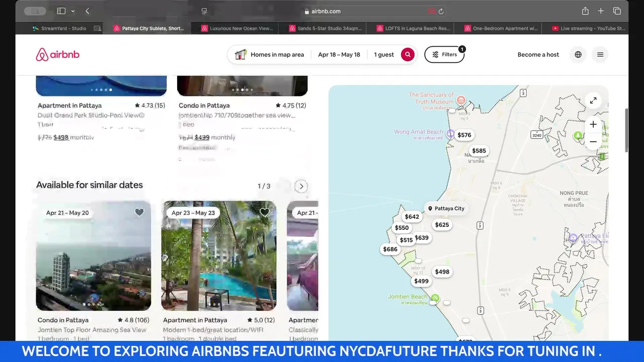Screen dimensions: 644x362
Task: Select Homes in map area search field
Action: (270, 54)
